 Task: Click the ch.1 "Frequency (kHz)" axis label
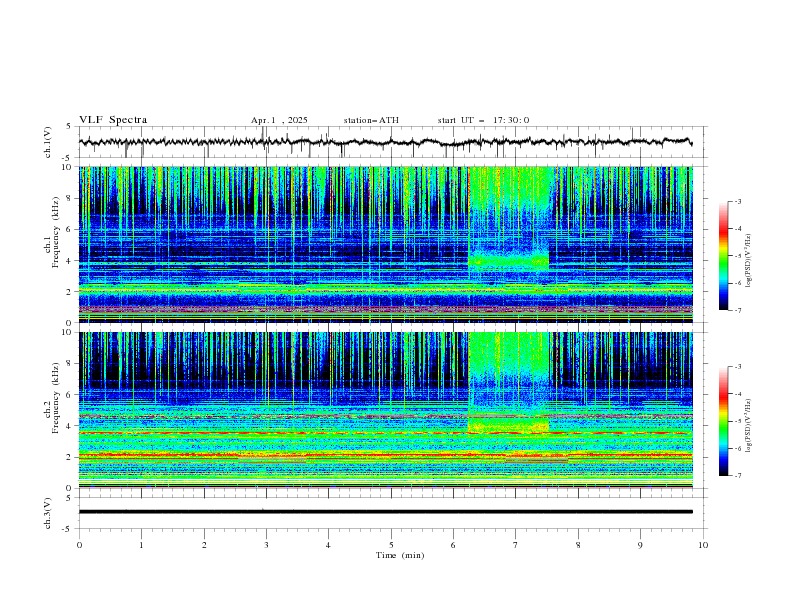pyautogui.click(x=56, y=233)
